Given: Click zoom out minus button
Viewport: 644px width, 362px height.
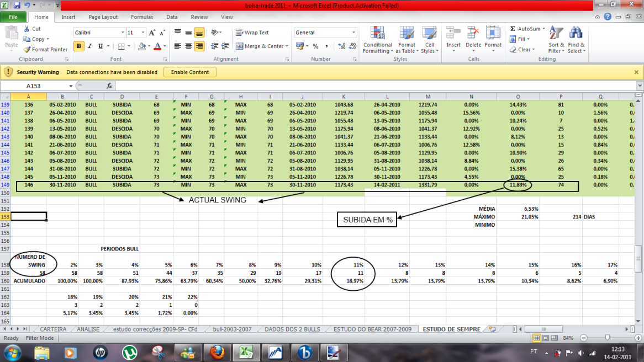Looking at the screenshot, I should pos(584,338).
